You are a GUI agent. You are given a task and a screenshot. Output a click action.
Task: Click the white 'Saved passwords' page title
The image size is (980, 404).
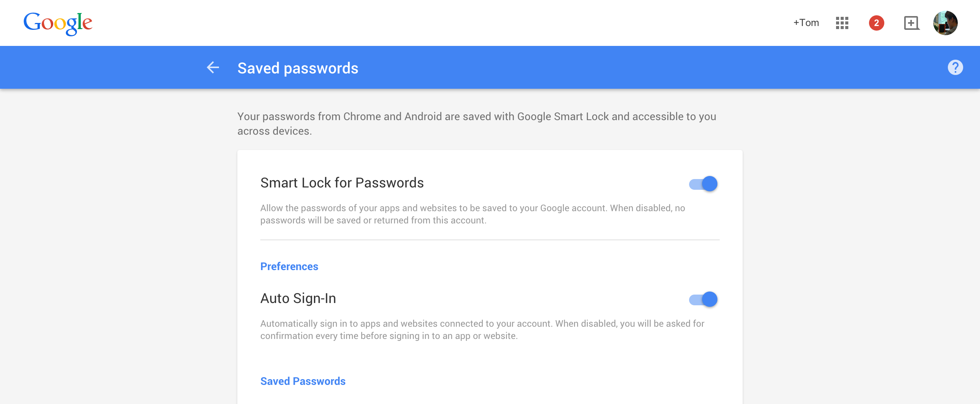click(298, 68)
